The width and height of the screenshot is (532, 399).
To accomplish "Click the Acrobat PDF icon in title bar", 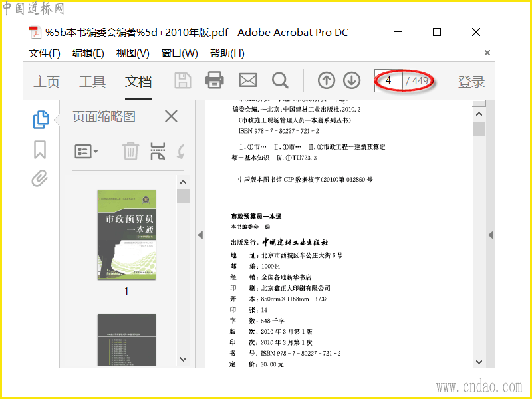I will point(35,33).
